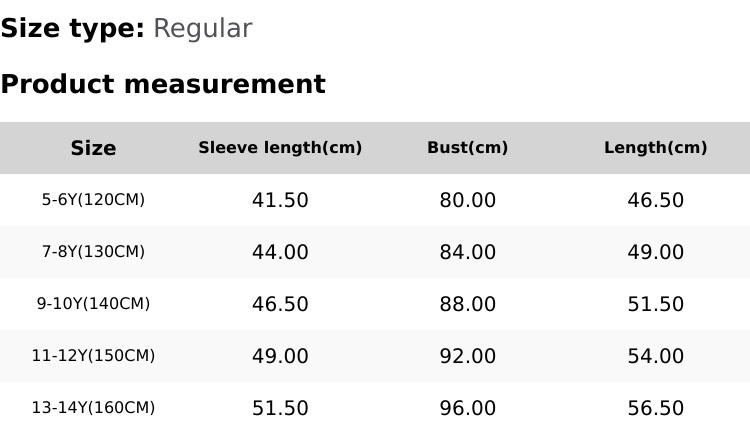The height and width of the screenshot is (434, 750).
Task: Select the 13-14Y(160CM) size row label
Action: [x=93, y=408]
